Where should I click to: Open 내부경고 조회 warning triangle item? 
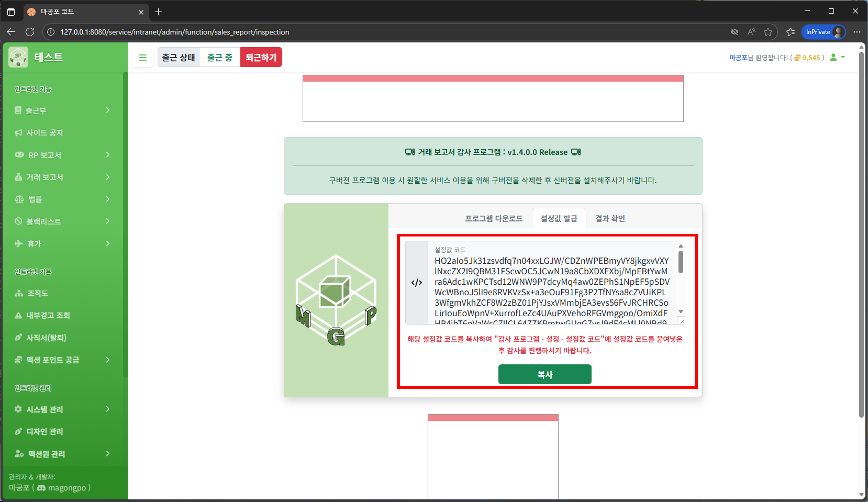click(48, 315)
